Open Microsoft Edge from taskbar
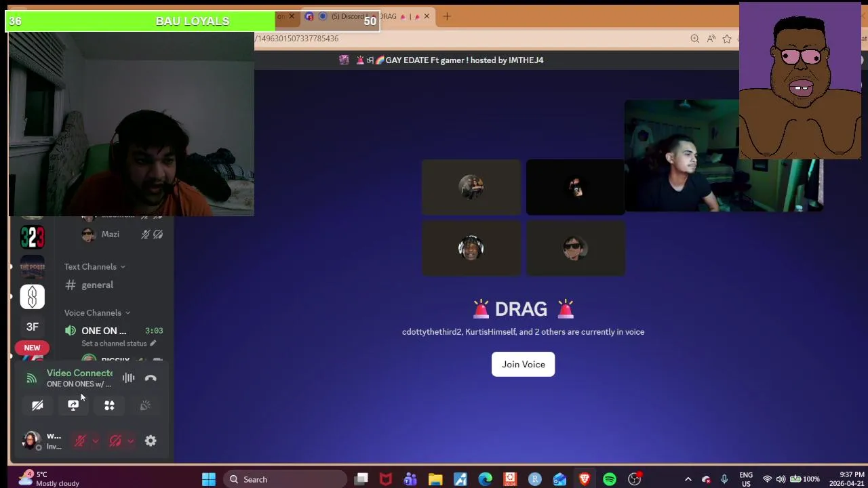Screen dimensions: 868x488 [x=486, y=479]
